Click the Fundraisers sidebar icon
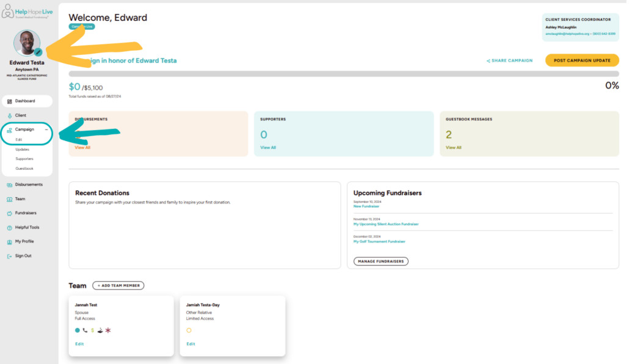 [10, 214]
